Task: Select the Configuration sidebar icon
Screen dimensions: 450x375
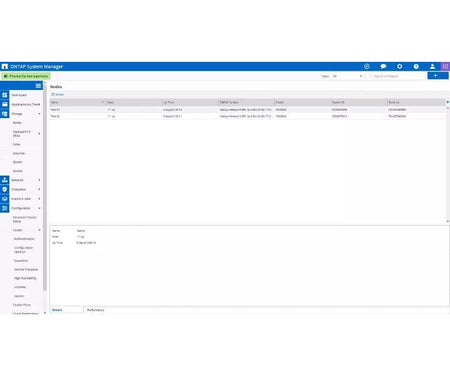Action: pyautogui.click(x=5, y=208)
